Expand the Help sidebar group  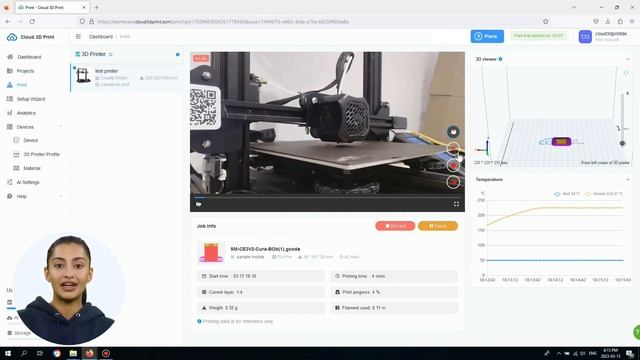61,196
